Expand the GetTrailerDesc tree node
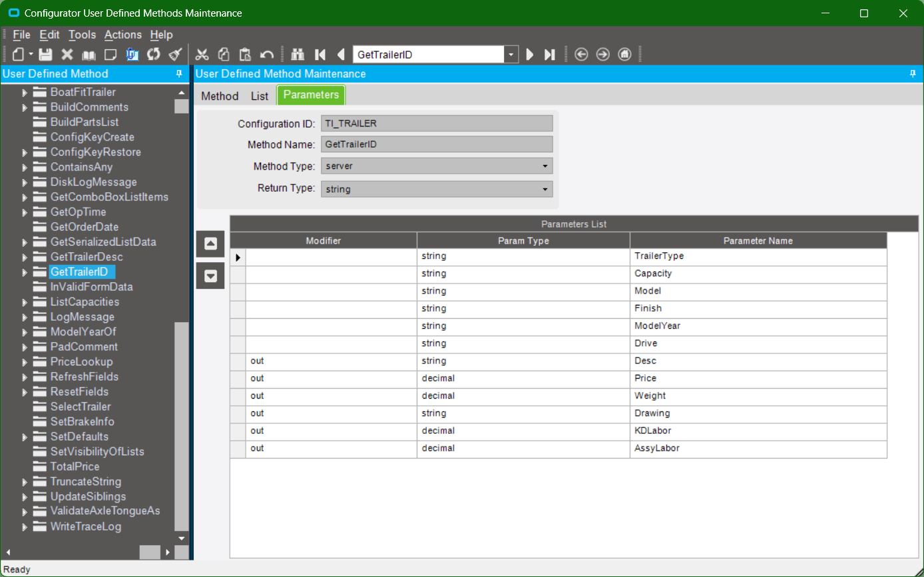The width and height of the screenshot is (924, 577). 25,257
